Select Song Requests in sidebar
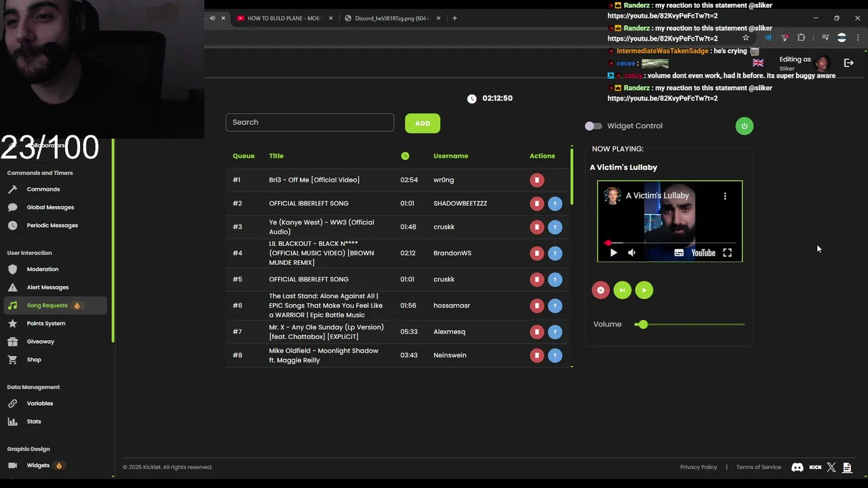 tap(54, 306)
